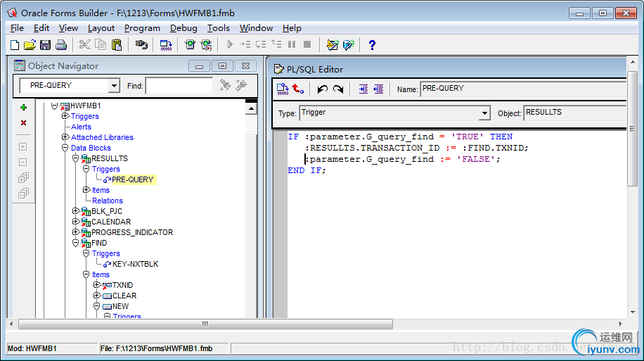This screenshot has width=644, height=361.
Task: Expand the TXNID item node
Action: [96, 285]
